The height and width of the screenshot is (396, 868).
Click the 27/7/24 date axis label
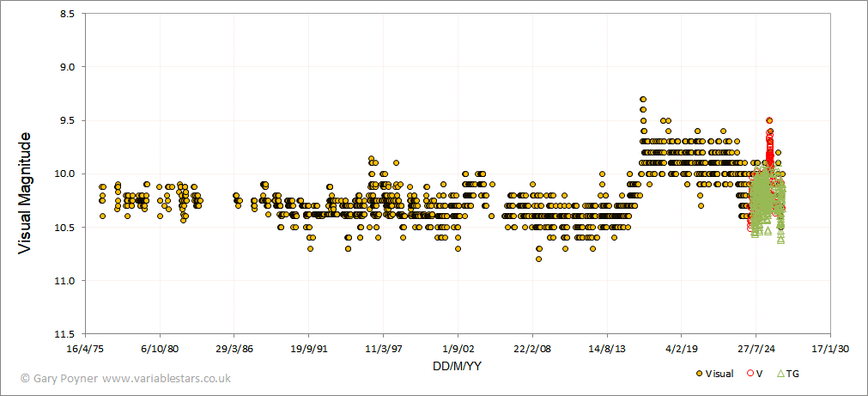coord(756,350)
